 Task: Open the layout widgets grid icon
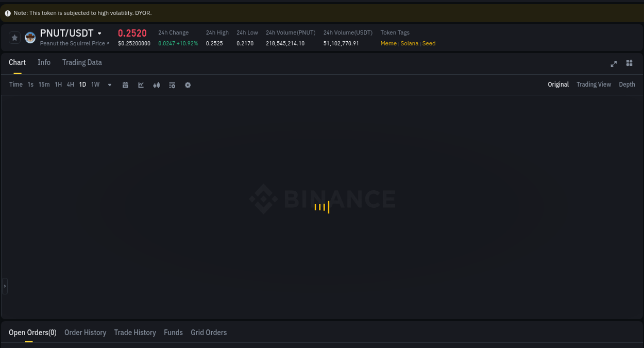pos(629,63)
